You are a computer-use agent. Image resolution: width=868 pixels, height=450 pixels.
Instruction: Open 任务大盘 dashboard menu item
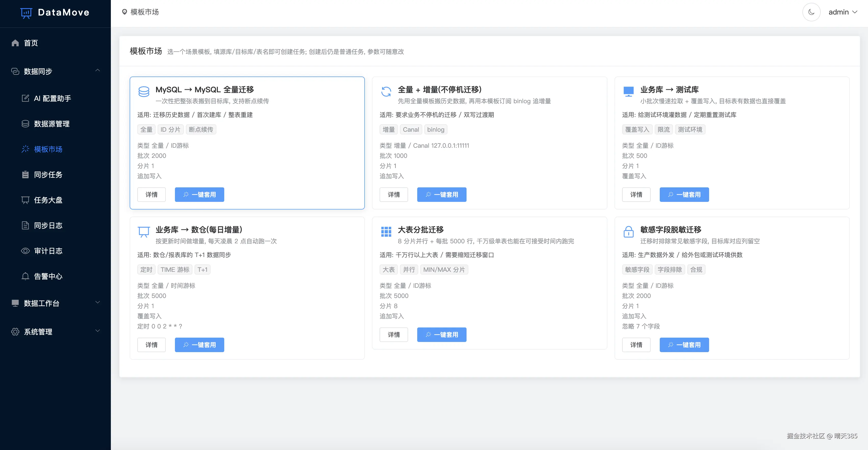55,200
